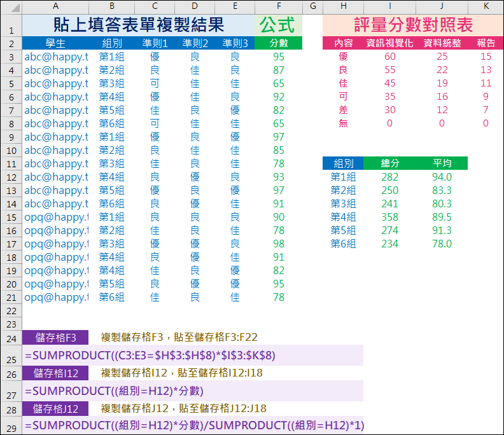Click the note 複製儲存格F3，貼至儲存格F3:F22
The image size is (504, 435).
click(179, 337)
